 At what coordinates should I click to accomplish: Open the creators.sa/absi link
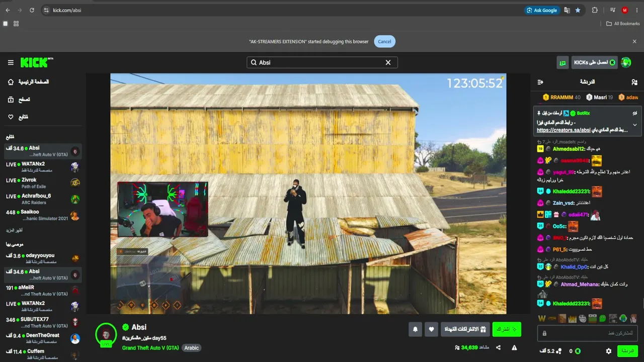point(563,130)
